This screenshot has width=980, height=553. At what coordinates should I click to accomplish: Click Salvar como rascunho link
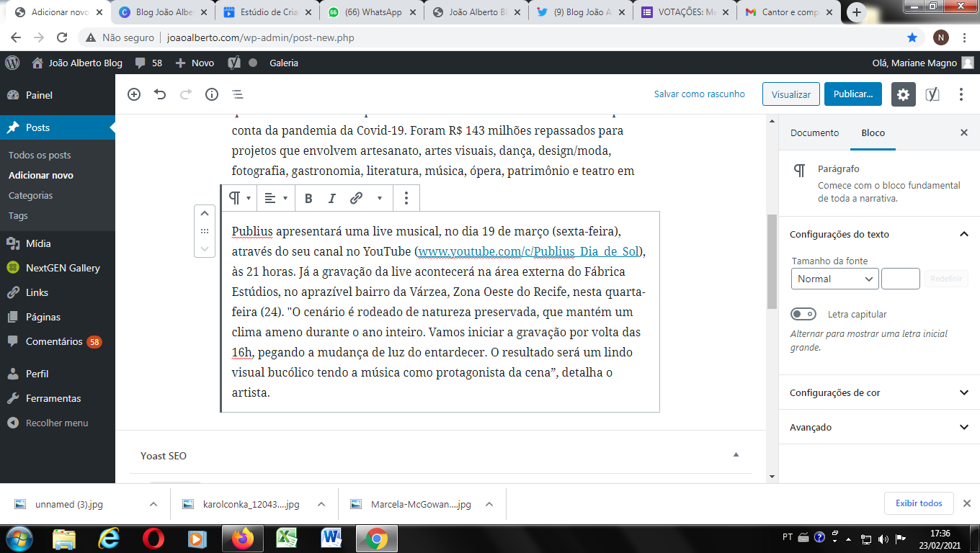(699, 94)
